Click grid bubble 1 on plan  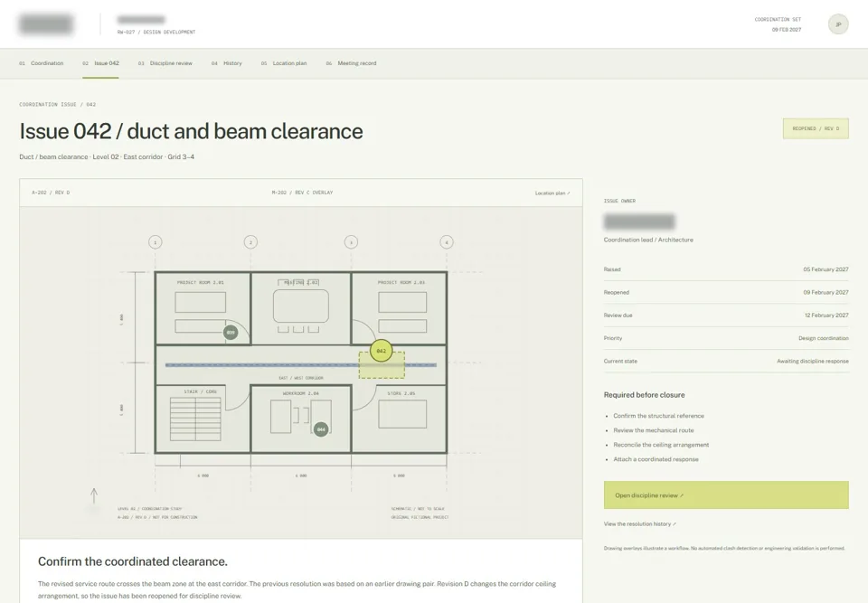[x=156, y=242]
